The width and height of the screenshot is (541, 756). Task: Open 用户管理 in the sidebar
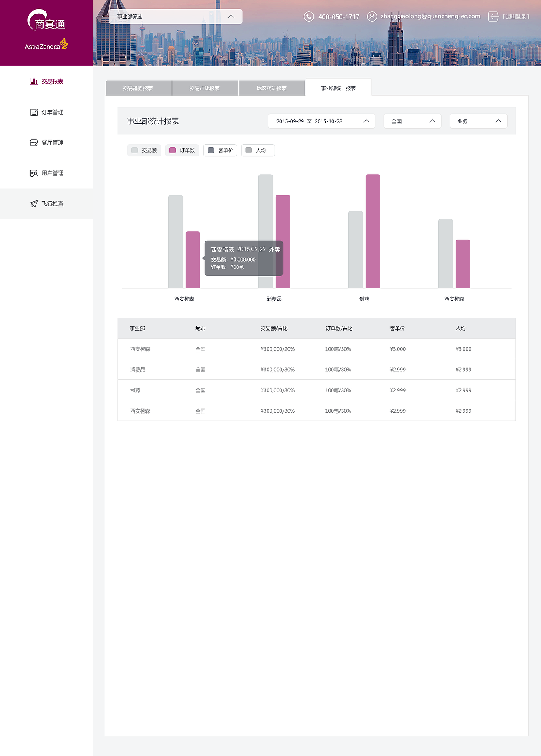point(46,173)
